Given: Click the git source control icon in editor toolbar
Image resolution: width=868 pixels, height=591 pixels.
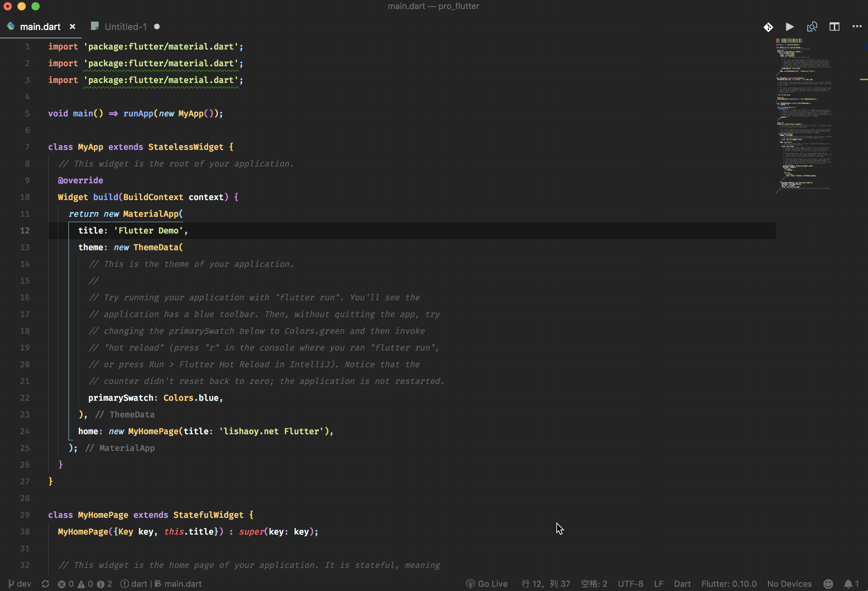Looking at the screenshot, I should (x=768, y=27).
